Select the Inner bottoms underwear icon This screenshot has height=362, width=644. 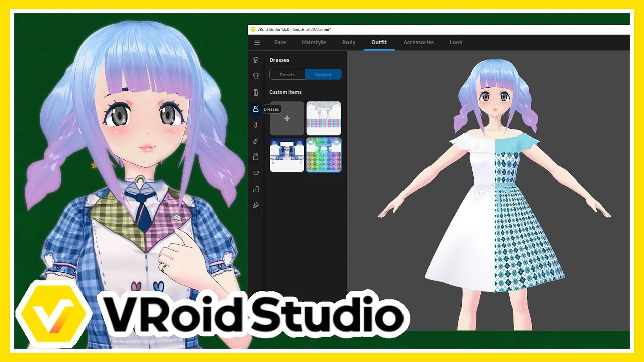point(256,173)
